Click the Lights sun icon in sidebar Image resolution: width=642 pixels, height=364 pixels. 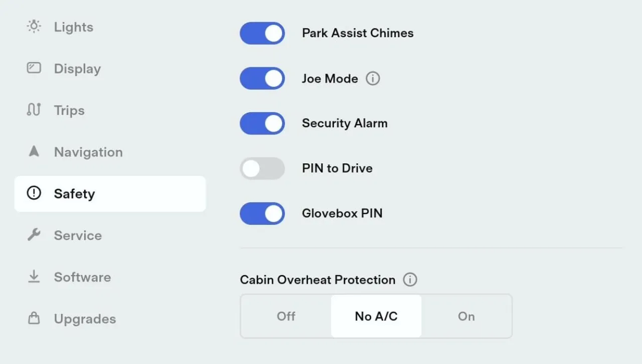coord(34,27)
